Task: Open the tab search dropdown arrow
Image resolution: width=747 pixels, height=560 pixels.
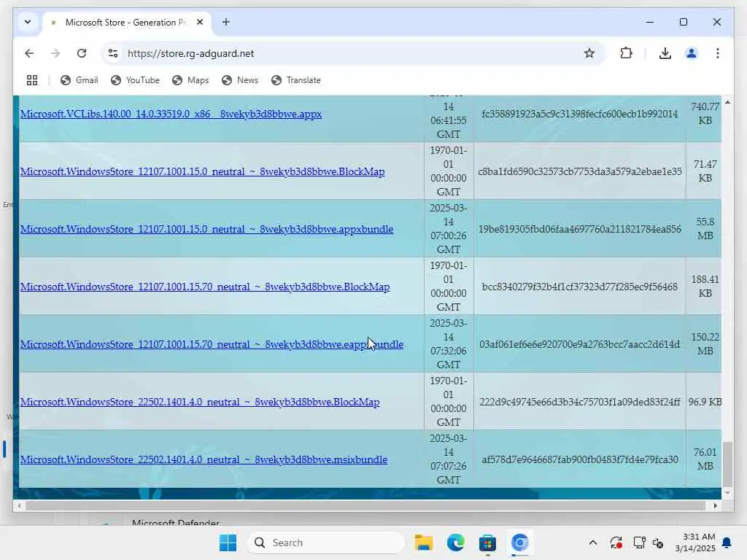Action: click(28, 22)
